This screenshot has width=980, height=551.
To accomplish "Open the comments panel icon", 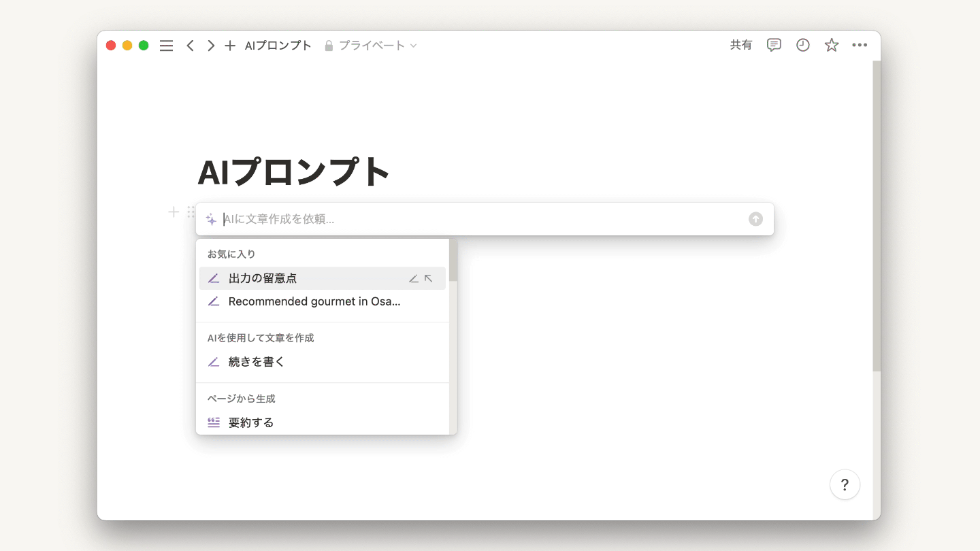I will [x=774, y=45].
